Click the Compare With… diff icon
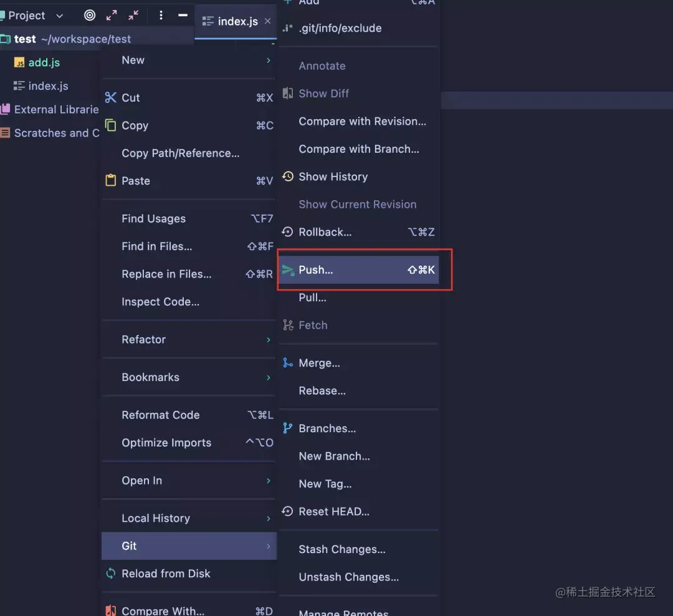The width and height of the screenshot is (673, 616). tap(111, 610)
